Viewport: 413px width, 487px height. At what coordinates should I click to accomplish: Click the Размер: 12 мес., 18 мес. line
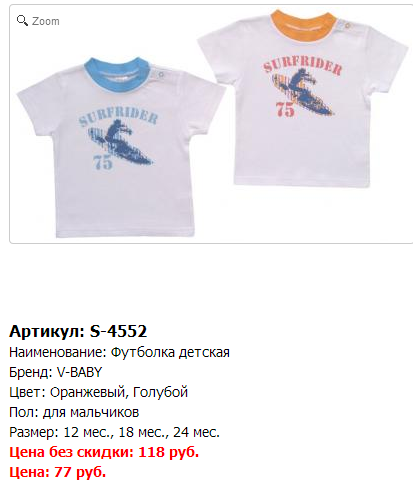(x=114, y=432)
